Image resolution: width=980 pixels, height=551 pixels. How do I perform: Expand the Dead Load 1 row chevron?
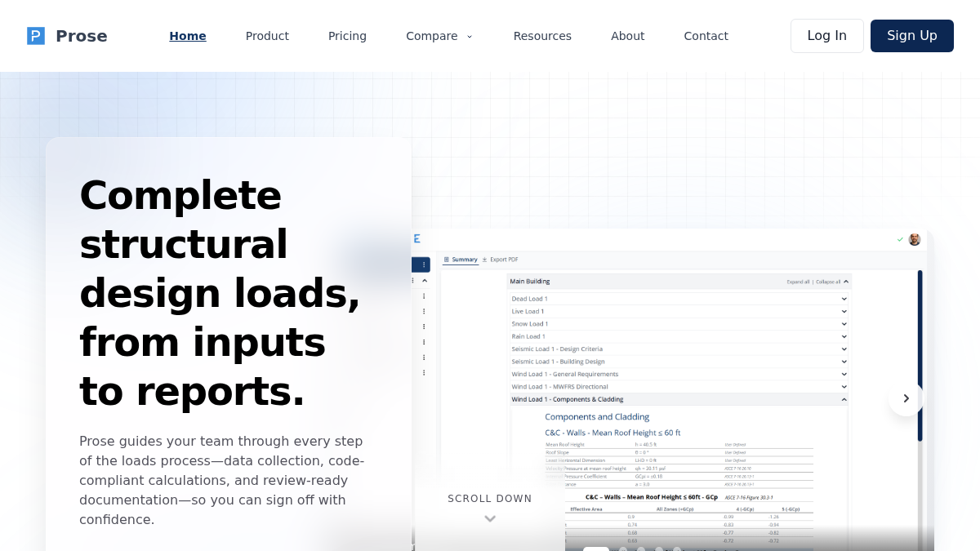844,299
